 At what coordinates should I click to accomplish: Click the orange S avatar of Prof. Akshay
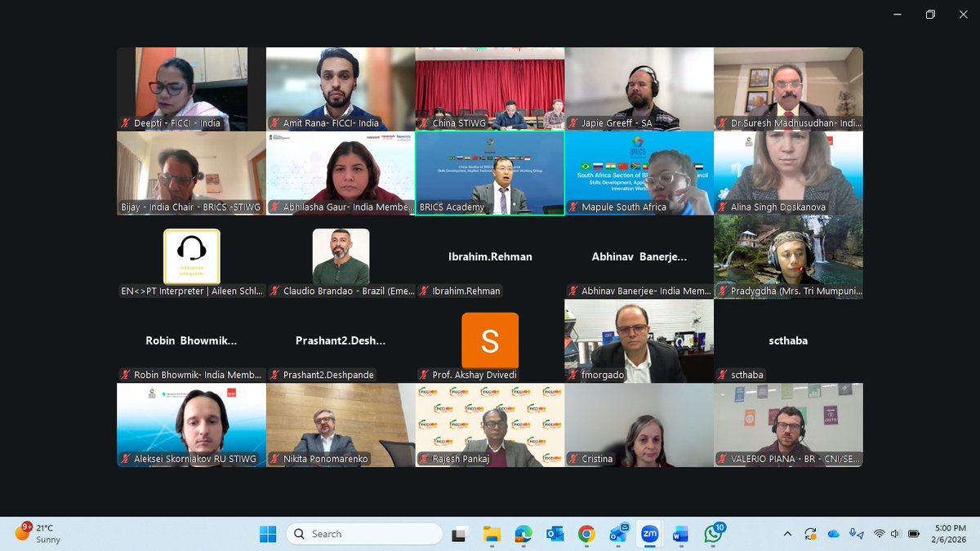point(490,340)
